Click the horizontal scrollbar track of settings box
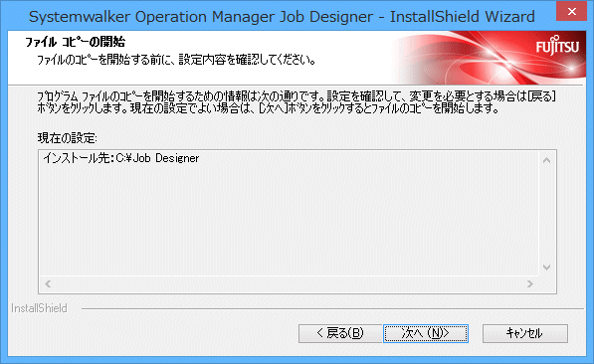 coord(289,283)
